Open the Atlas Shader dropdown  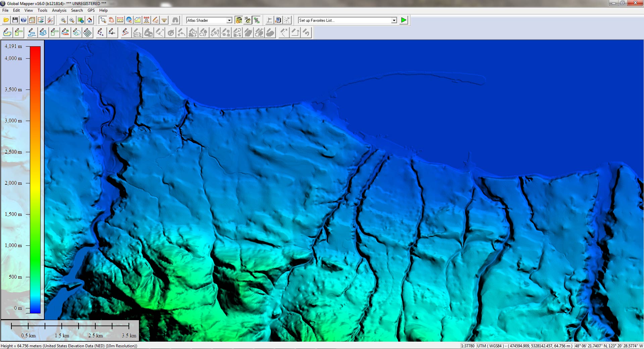pyautogui.click(x=229, y=20)
